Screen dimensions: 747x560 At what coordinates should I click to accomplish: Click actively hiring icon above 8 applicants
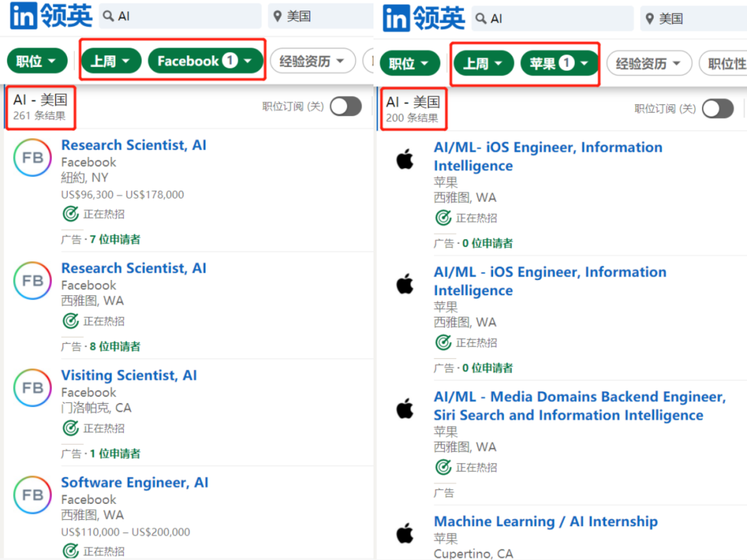pos(71,321)
